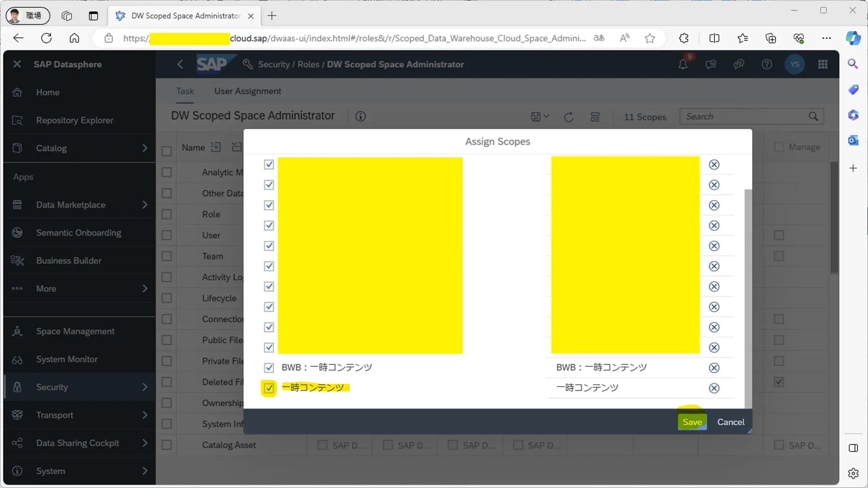Open the scopes list view icon
Image resolution: width=868 pixels, height=488 pixels.
(x=595, y=117)
